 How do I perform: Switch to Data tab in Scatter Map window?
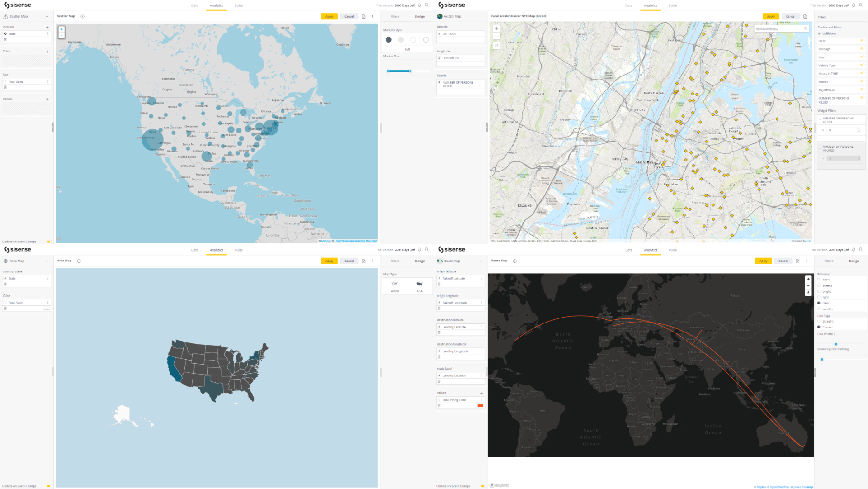coord(194,5)
